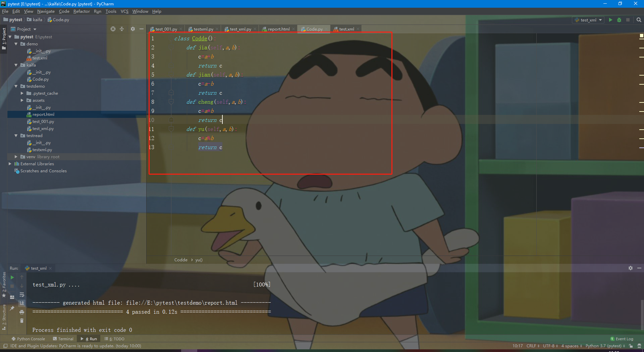This screenshot has height=352, width=644.
Task: Hide the Project panel with the minus icon
Action: pos(142,29)
